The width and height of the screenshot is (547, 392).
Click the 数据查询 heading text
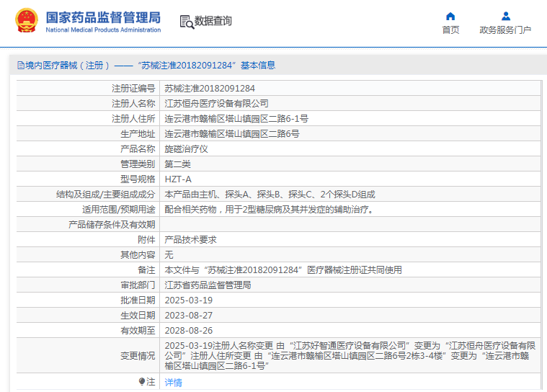(x=213, y=21)
